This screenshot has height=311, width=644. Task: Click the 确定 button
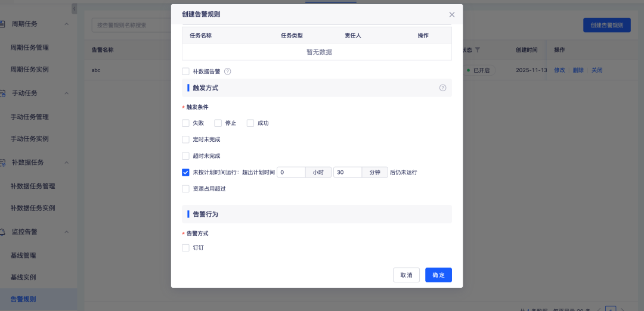[x=439, y=275]
